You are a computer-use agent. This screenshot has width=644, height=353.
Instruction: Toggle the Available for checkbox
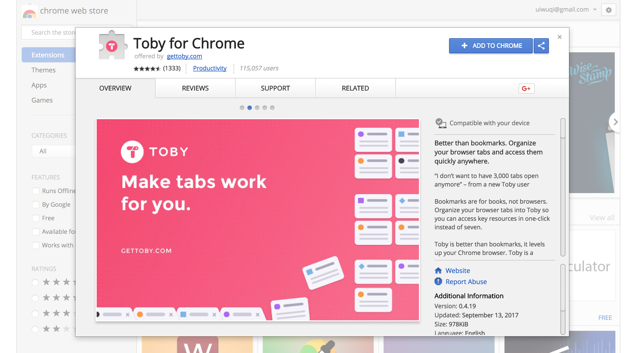coord(36,232)
